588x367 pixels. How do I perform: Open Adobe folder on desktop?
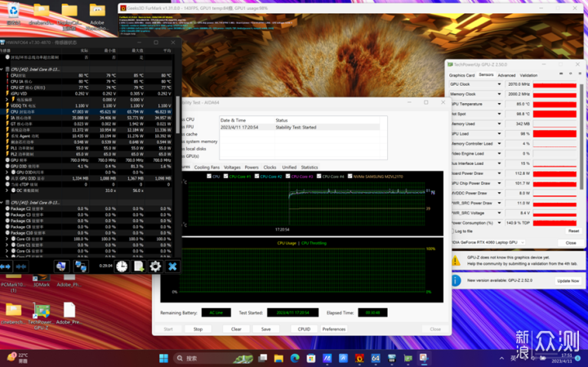tap(97, 16)
